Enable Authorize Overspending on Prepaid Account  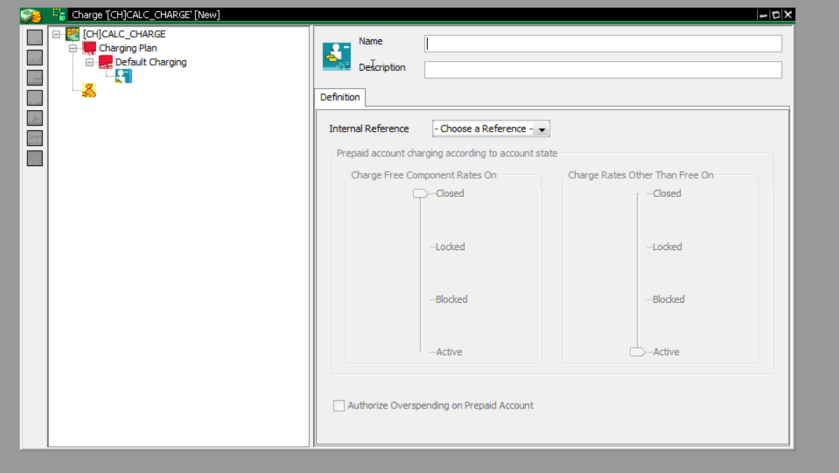point(339,406)
